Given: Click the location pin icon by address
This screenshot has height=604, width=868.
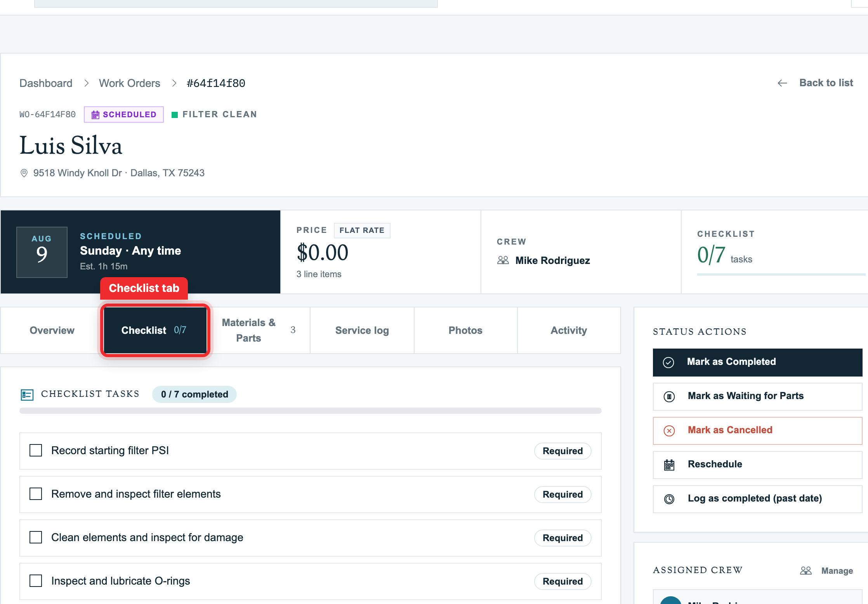Looking at the screenshot, I should pos(24,173).
